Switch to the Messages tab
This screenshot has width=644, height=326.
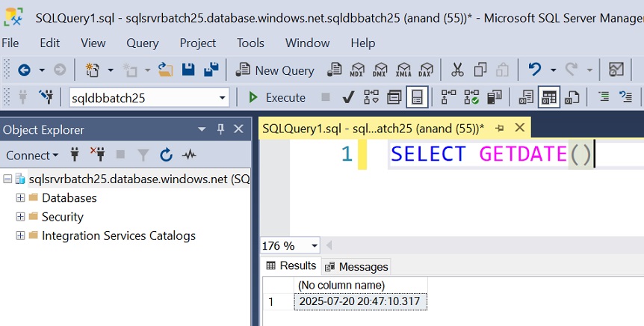356,267
